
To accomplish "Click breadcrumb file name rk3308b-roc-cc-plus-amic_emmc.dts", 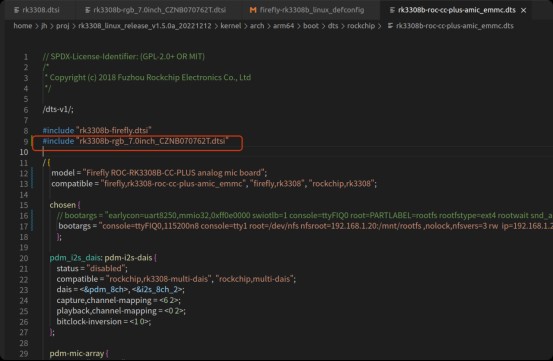I will (x=455, y=26).
